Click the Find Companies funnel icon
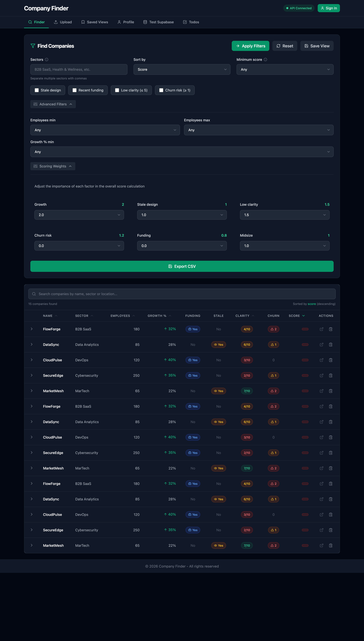Viewport: 364px width, 641px height. pos(33,46)
